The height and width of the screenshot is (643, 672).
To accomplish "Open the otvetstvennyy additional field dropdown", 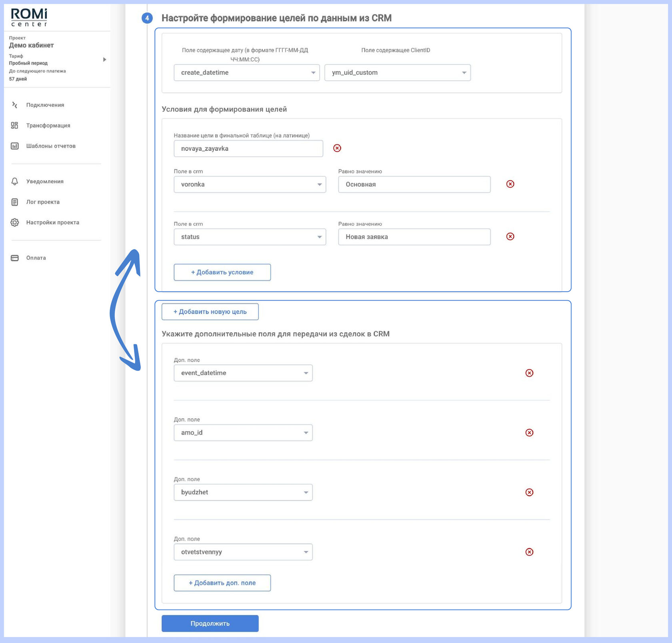I will [x=243, y=552].
